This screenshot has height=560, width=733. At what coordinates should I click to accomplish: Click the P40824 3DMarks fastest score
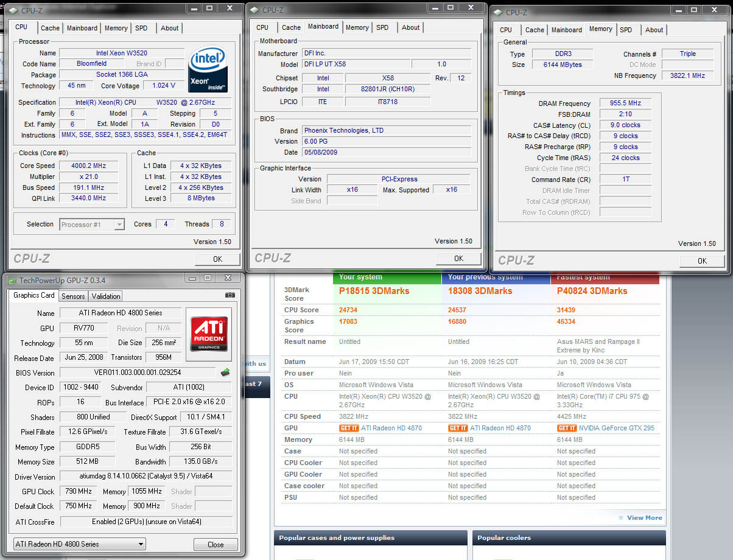592,291
